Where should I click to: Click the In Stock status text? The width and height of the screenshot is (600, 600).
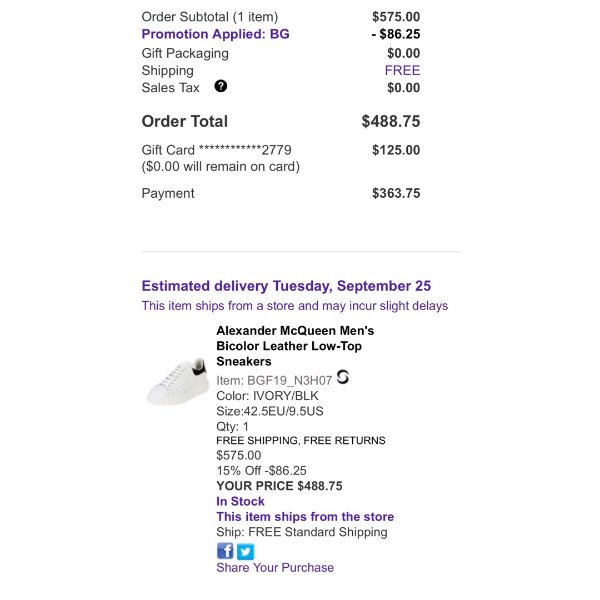pyautogui.click(x=240, y=501)
